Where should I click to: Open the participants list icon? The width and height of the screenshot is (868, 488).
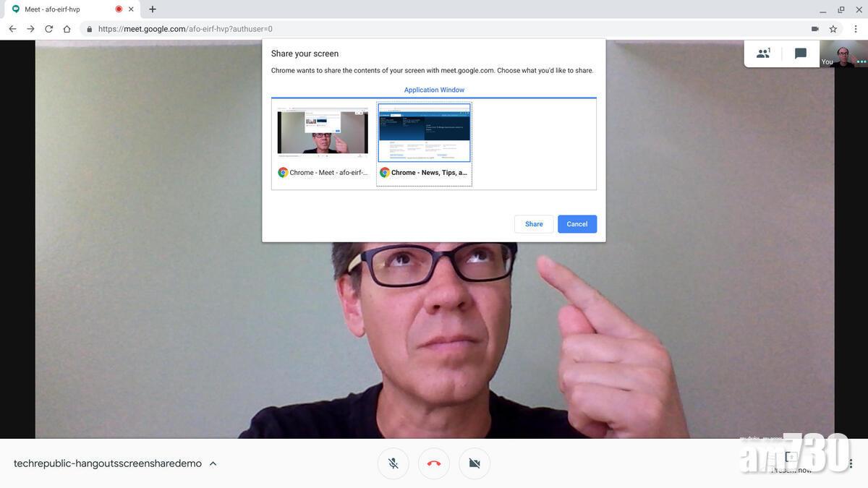pyautogui.click(x=763, y=53)
